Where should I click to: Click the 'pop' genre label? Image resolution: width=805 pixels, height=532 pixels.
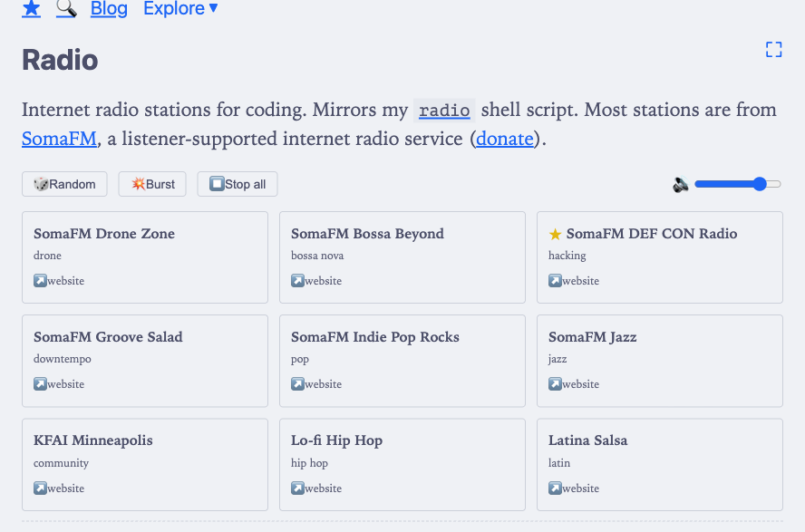click(x=300, y=360)
